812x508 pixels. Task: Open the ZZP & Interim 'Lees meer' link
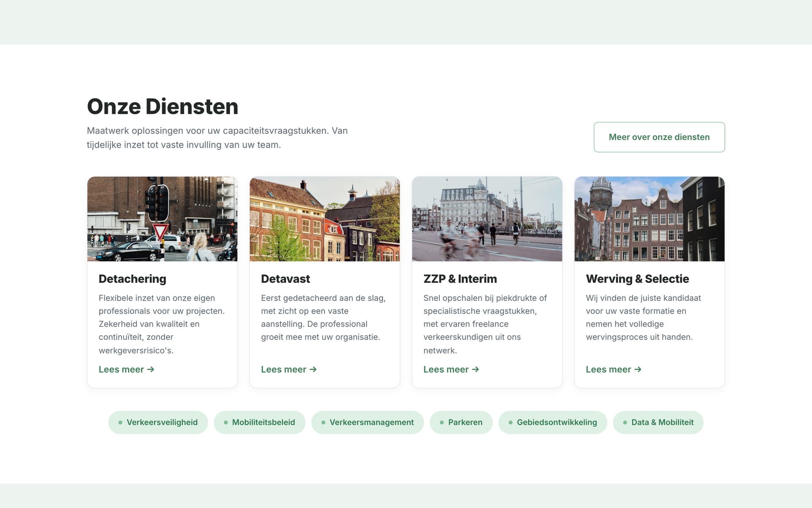point(451,369)
